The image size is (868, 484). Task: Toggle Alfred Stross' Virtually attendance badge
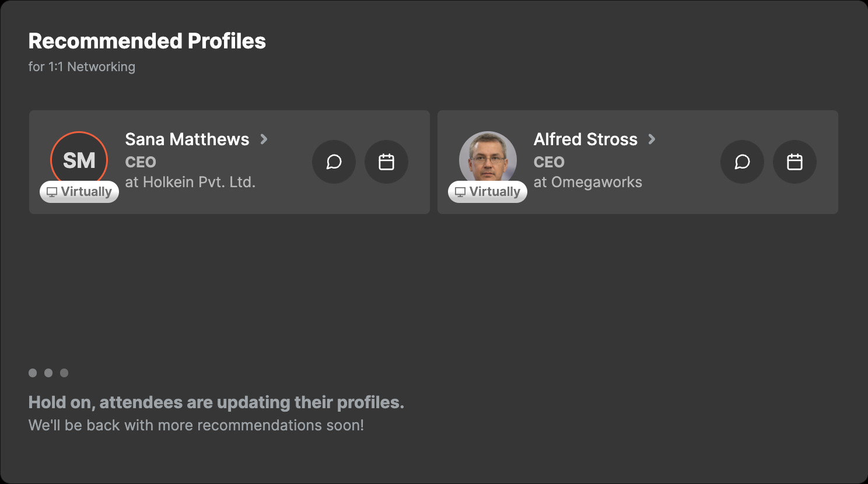(x=488, y=191)
